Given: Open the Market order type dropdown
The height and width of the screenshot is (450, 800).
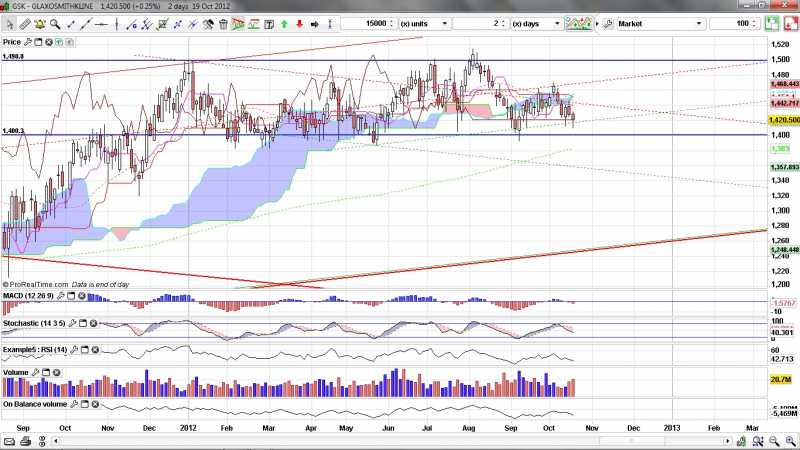Looking at the screenshot, I should pos(660,22).
